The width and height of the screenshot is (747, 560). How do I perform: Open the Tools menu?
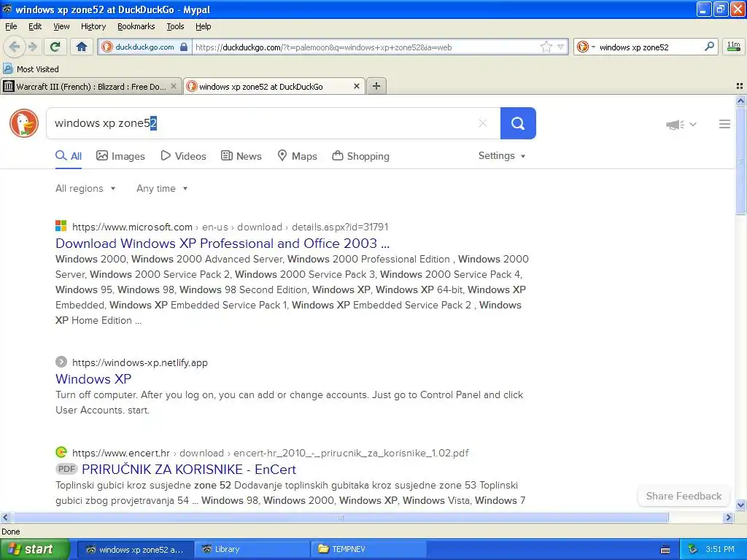click(175, 26)
